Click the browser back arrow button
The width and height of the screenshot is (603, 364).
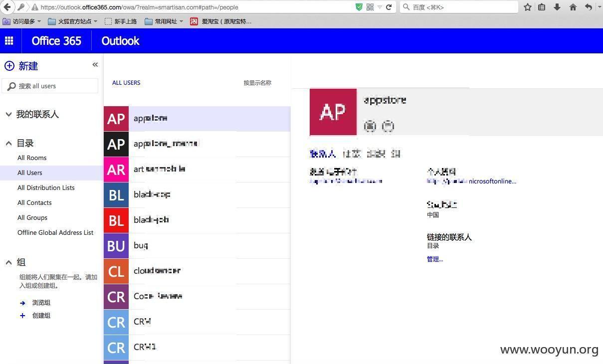[x=7, y=7]
